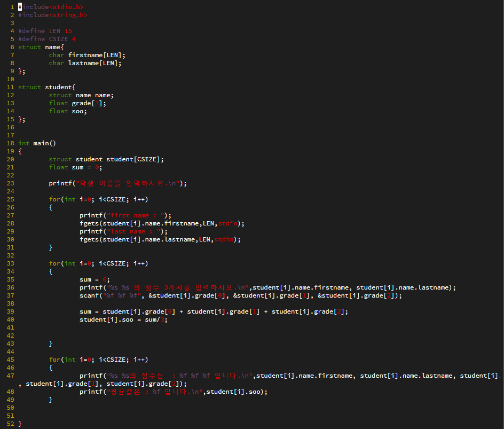Click the 'int main()' line
The image size is (504, 429).
click(x=37, y=143)
